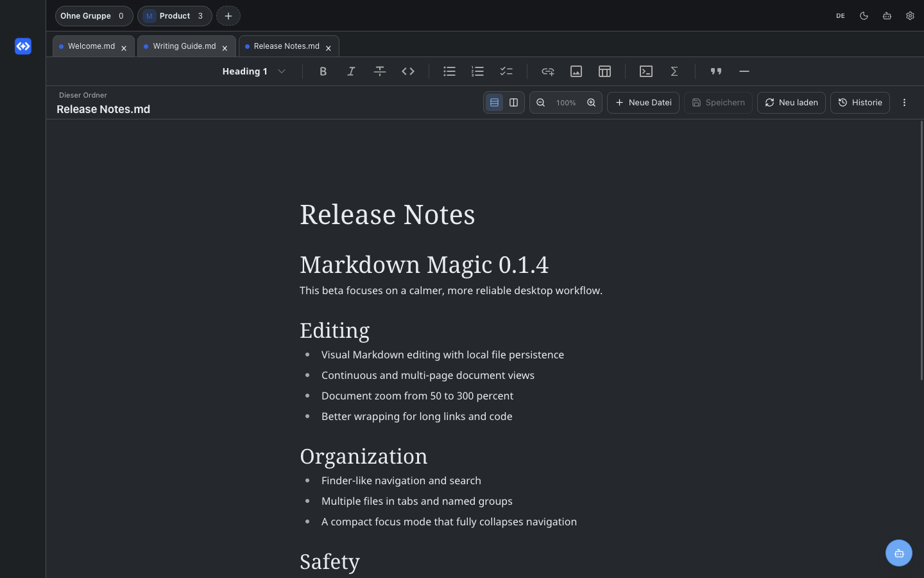This screenshot has height=578, width=924.
Task: Zoom in the document
Action: click(591, 103)
